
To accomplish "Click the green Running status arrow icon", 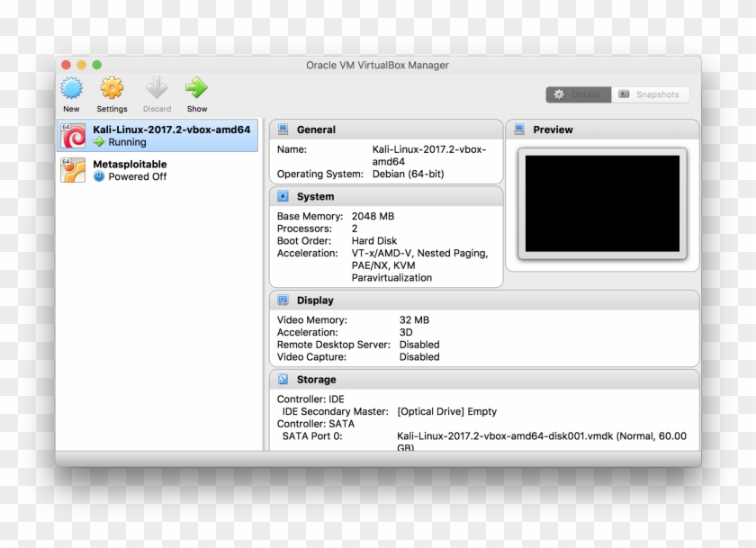I will tap(99, 142).
